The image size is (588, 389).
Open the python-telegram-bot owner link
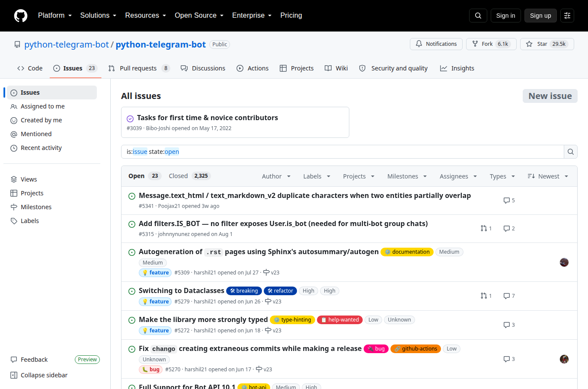point(67,45)
